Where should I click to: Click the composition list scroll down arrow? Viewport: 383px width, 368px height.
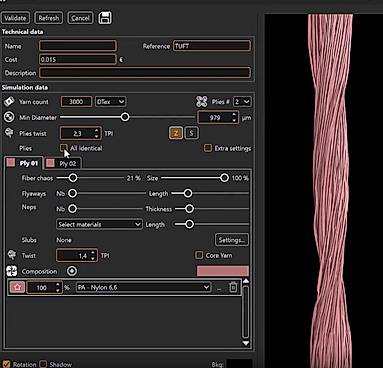pyautogui.click(x=246, y=343)
